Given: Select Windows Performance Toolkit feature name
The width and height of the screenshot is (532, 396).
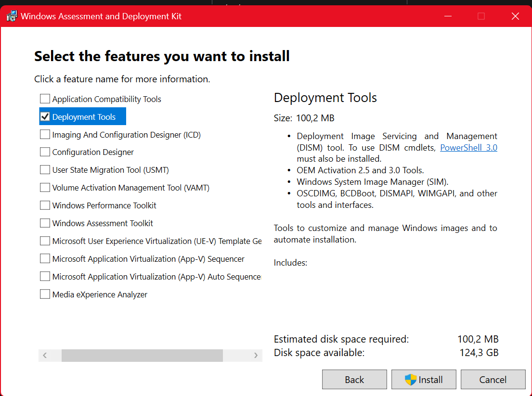Looking at the screenshot, I should (x=104, y=205).
